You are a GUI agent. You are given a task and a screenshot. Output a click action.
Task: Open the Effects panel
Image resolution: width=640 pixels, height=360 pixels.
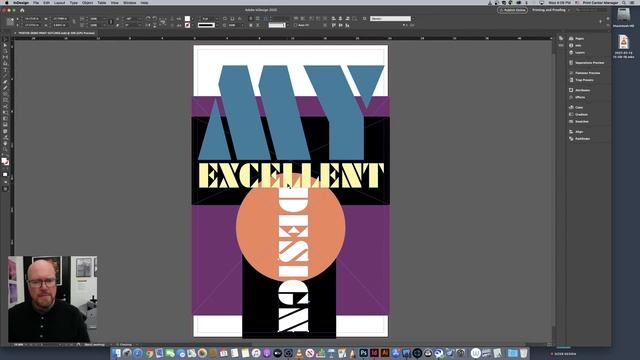(x=577, y=97)
